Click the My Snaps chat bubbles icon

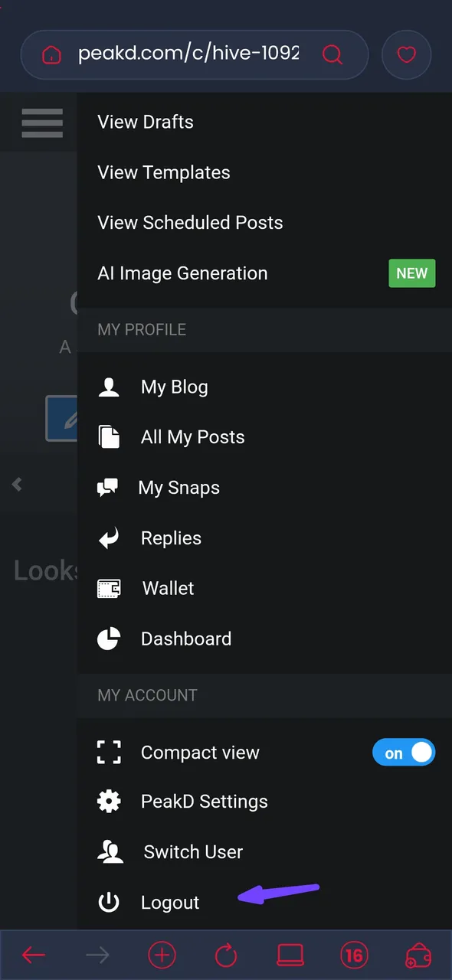click(x=108, y=488)
